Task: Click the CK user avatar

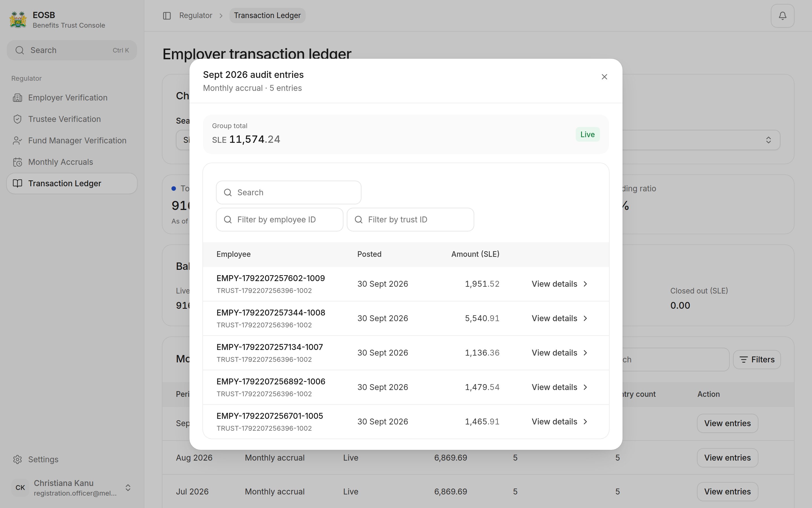Action: (20, 488)
